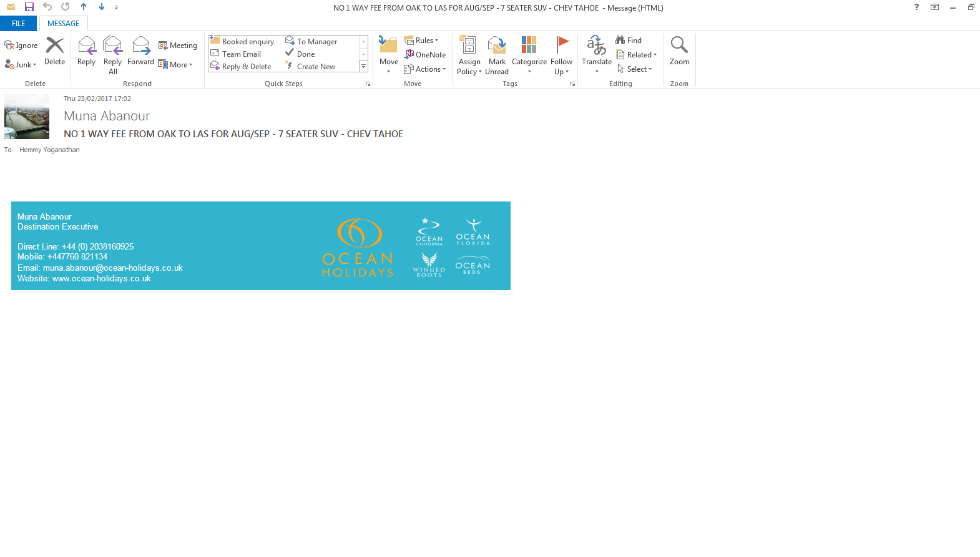This screenshot has height=557, width=980.
Task: Run the To Manager quick step
Action: pos(311,42)
